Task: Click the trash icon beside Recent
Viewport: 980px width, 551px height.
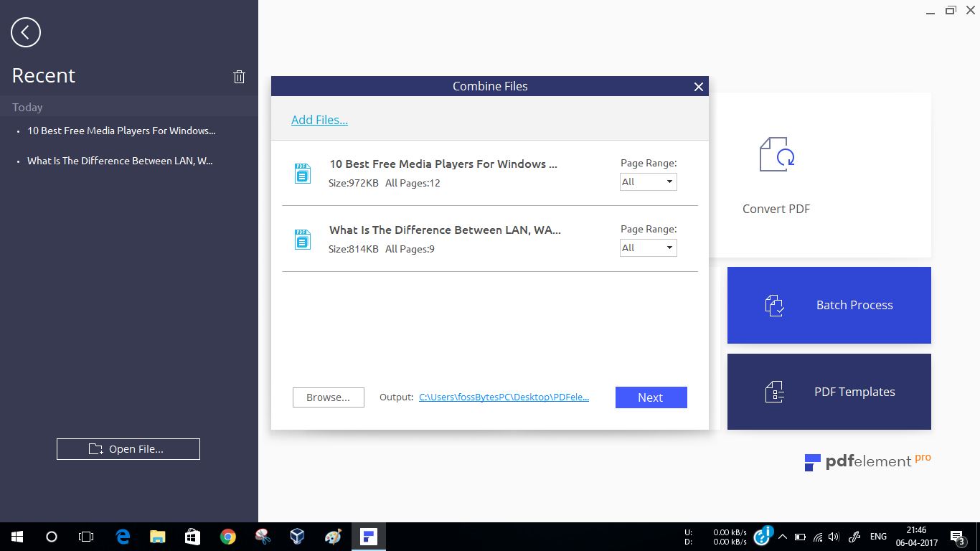Action: [x=240, y=77]
